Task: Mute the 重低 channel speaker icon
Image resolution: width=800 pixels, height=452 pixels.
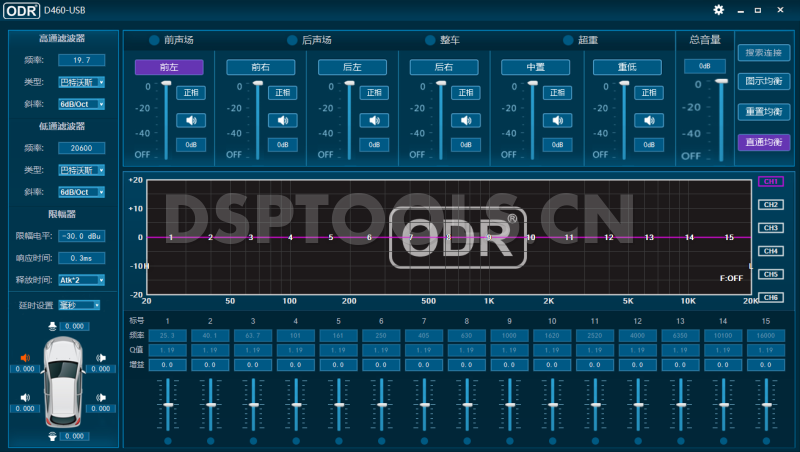Action: tap(649, 120)
